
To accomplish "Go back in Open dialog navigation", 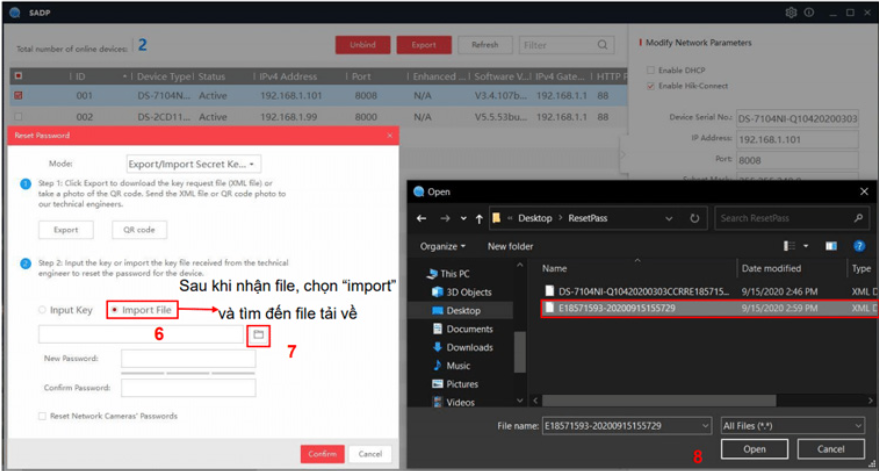I will (x=423, y=217).
